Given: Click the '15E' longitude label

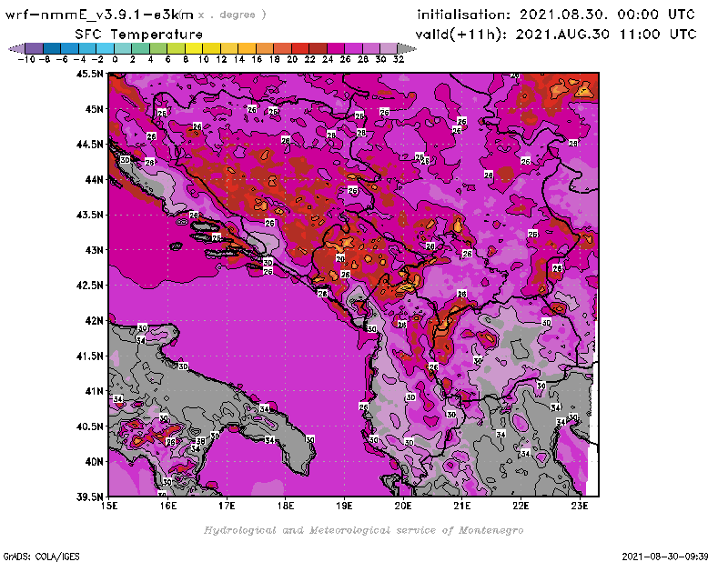Looking at the screenshot, I should coord(109,506).
